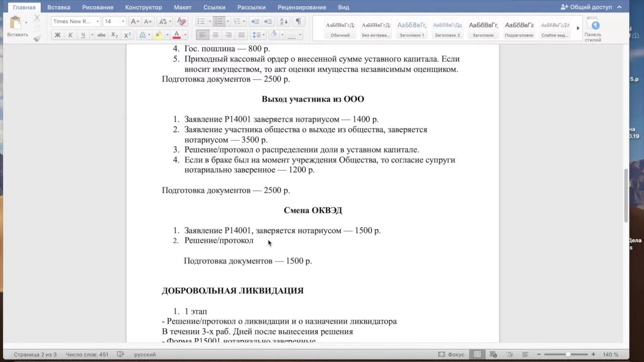This screenshot has width=644, height=362.
Task: Toggle show paragraph marks (¶)
Action: pyautogui.click(x=298, y=22)
